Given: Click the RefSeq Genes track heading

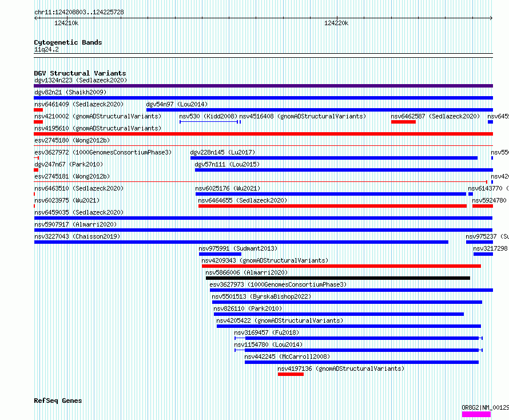Looking at the screenshot, I should click(58, 401).
